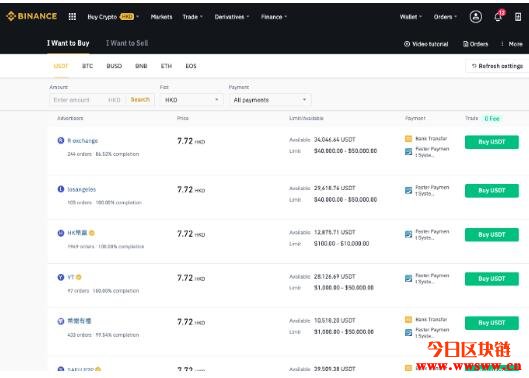
Task: Open Refresh settings
Action: click(x=497, y=66)
